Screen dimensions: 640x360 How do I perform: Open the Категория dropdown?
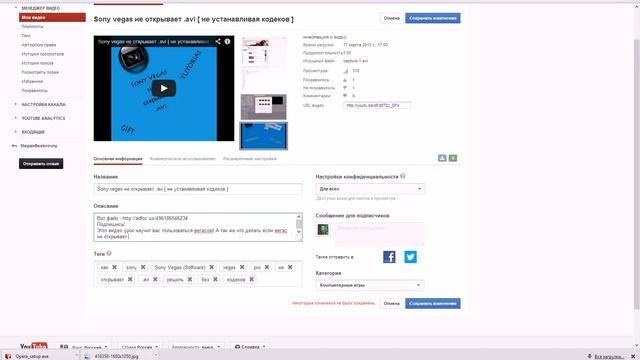(370, 285)
